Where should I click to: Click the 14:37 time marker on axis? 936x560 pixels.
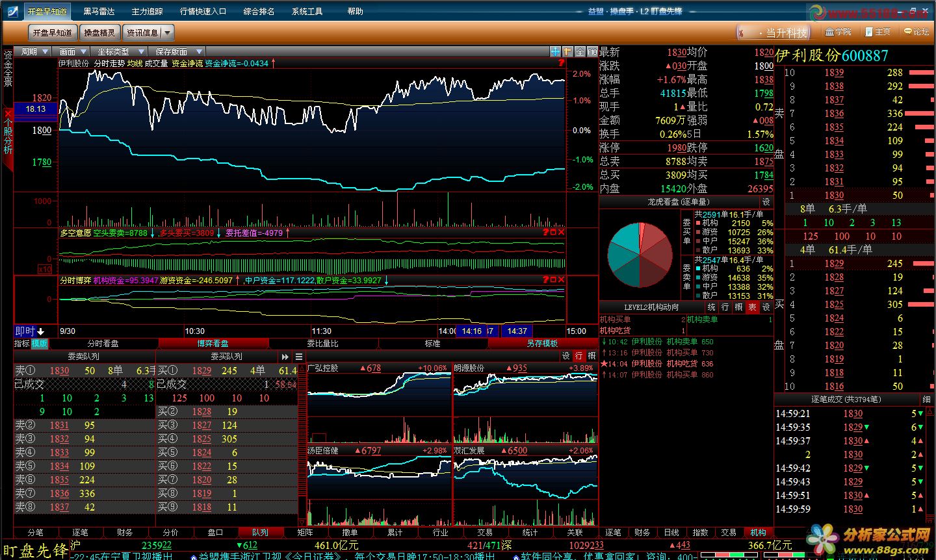click(517, 331)
